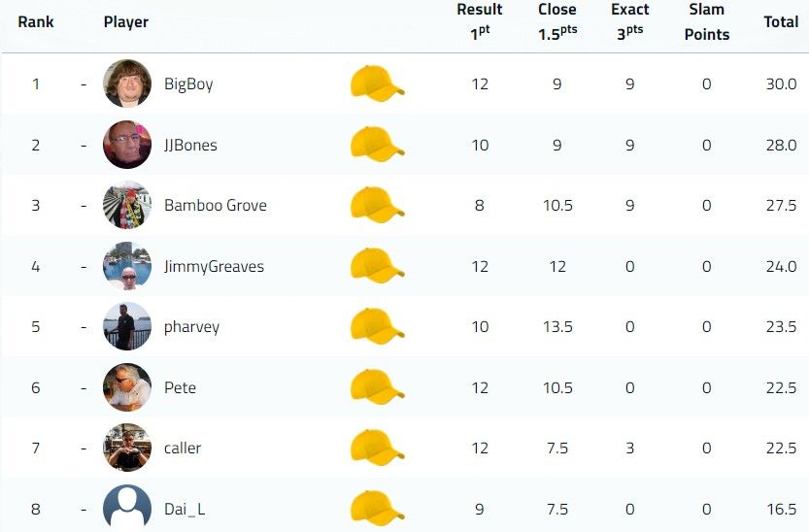This screenshot has height=532, width=809.
Task: Sort by the Total column header
Action: (781, 21)
